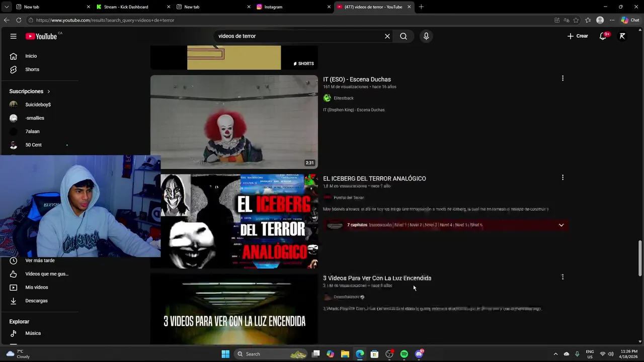The image size is (644, 362).
Task: Open options for 3 Videos Para Ver video
Action: click(x=562, y=277)
